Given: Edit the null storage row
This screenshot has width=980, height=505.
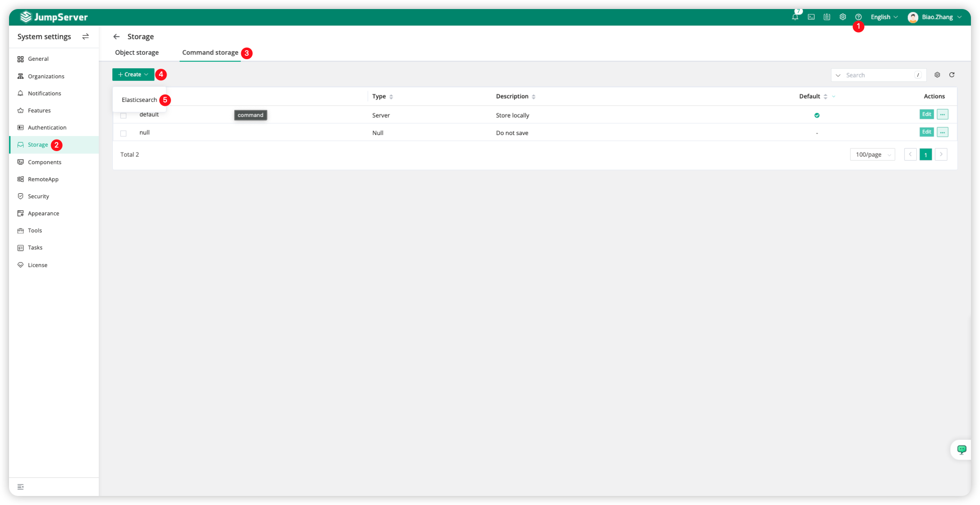Looking at the screenshot, I should click(926, 132).
